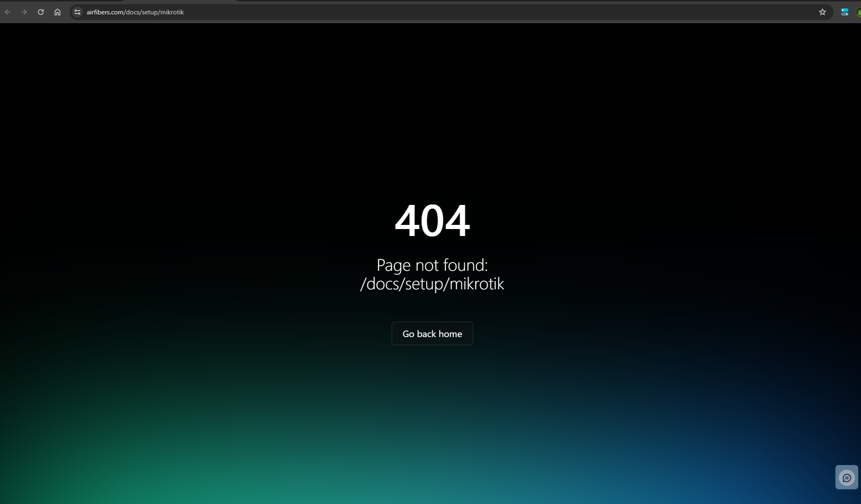The height and width of the screenshot is (504, 861).
Task: Reload the current page
Action: [x=41, y=12]
